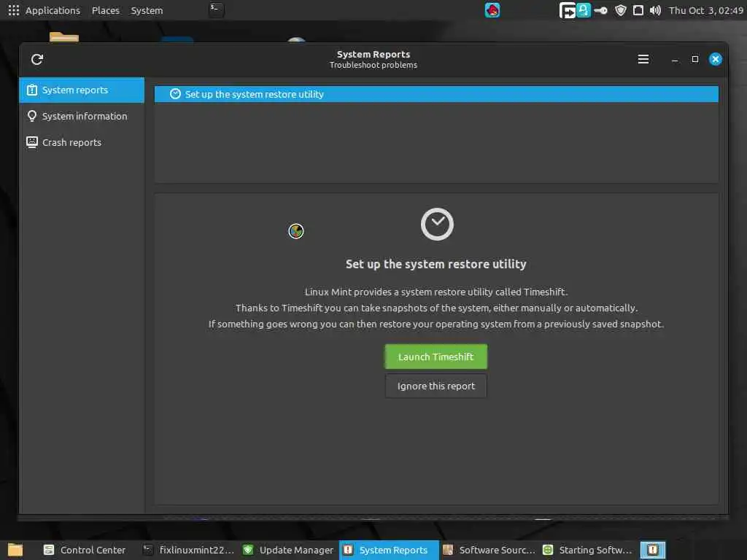Click the volume speaker icon

pyautogui.click(x=655, y=10)
